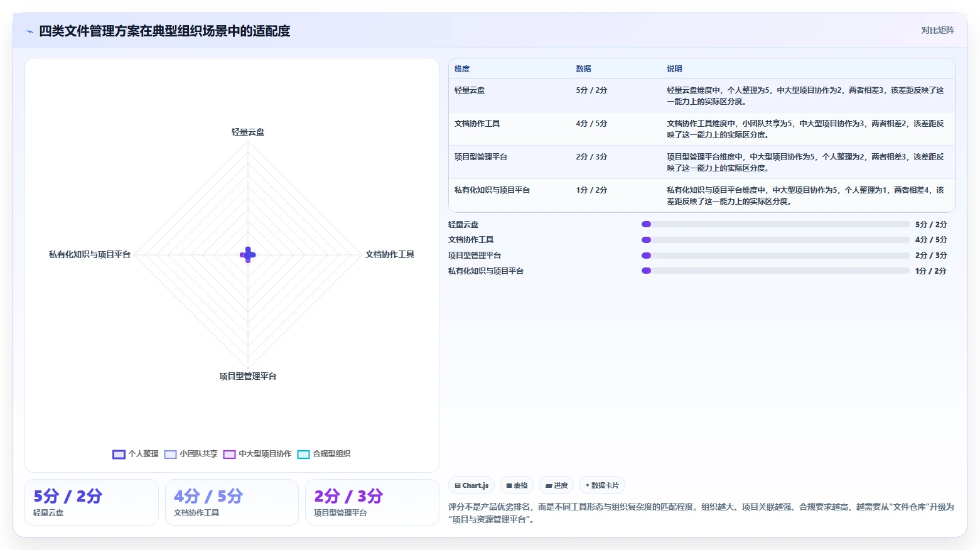This screenshot has width=980, height=550.
Task: Click the table description starting 项目型管理平台维度中
Action: point(805,163)
